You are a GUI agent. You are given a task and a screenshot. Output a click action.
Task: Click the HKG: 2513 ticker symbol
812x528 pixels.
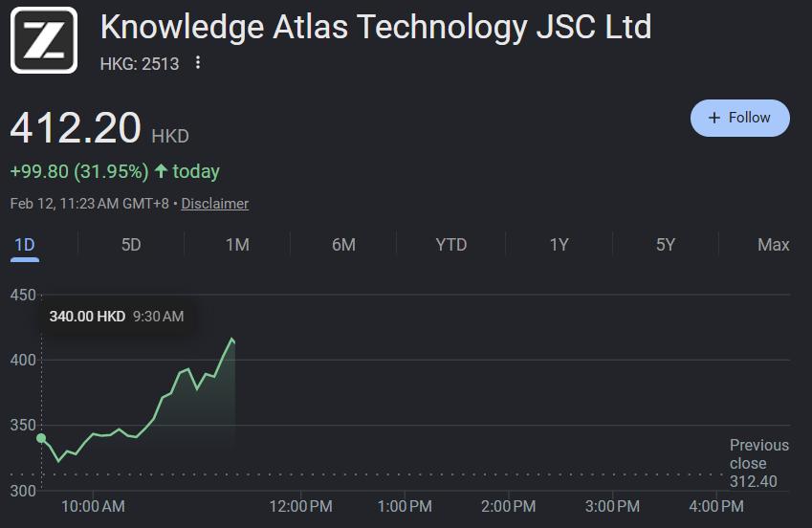[139, 63]
